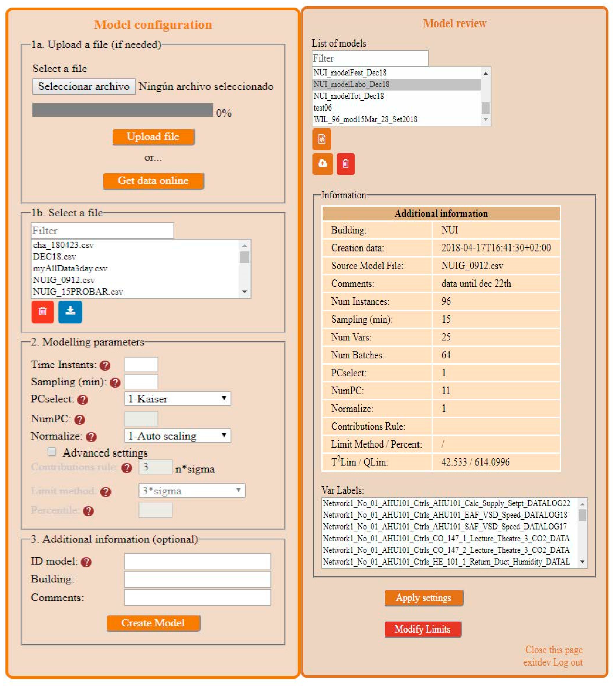
Task: Click the Time Instants input field
Action: pyautogui.click(x=141, y=365)
